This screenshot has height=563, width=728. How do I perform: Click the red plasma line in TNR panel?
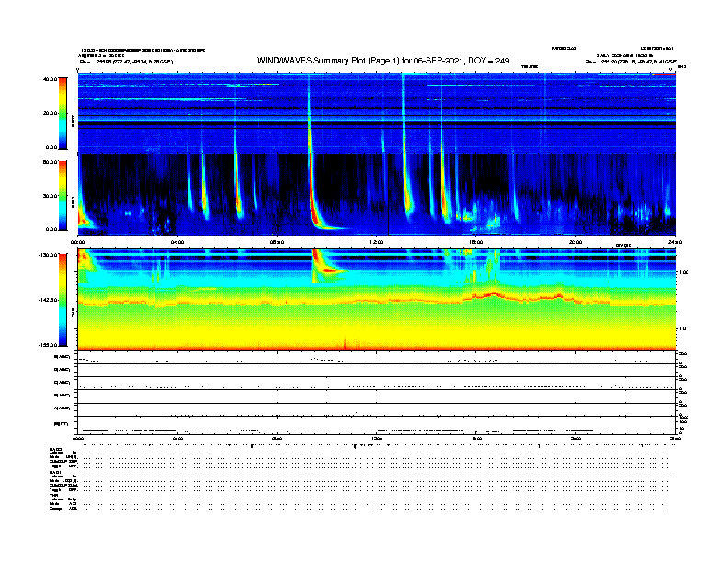376,302
